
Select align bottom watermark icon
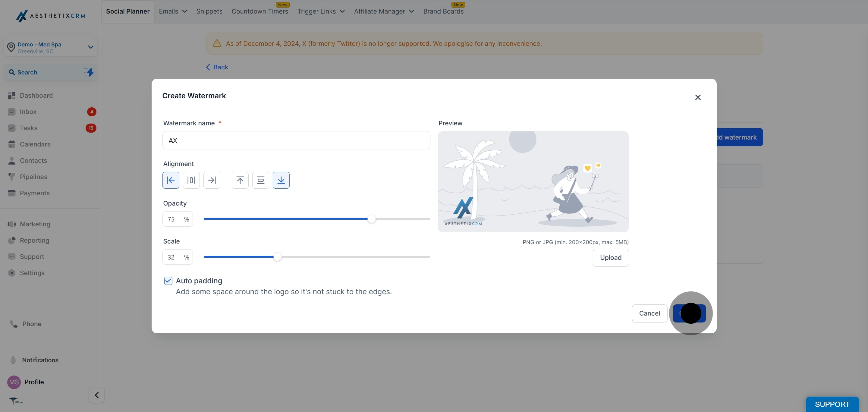[x=281, y=180]
